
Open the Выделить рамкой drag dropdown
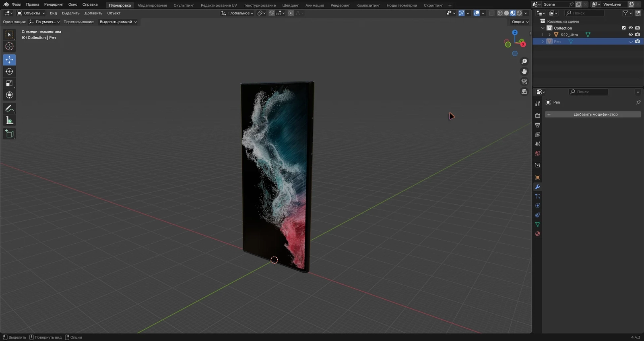pyautogui.click(x=118, y=22)
